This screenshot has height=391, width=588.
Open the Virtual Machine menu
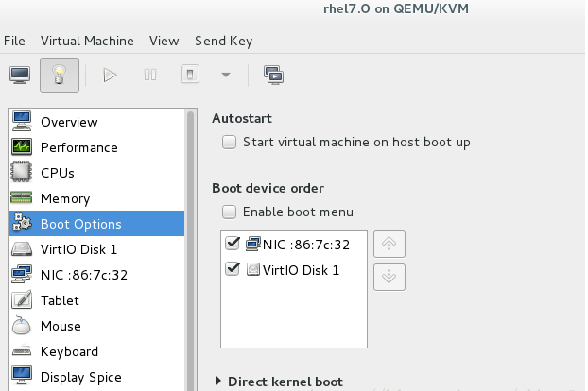coord(87,41)
